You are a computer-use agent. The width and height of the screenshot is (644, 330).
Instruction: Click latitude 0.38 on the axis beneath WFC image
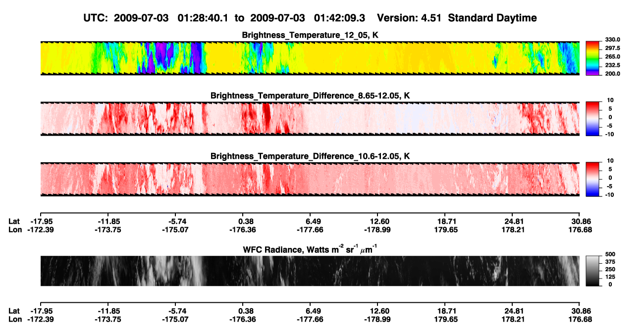pos(243,311)
